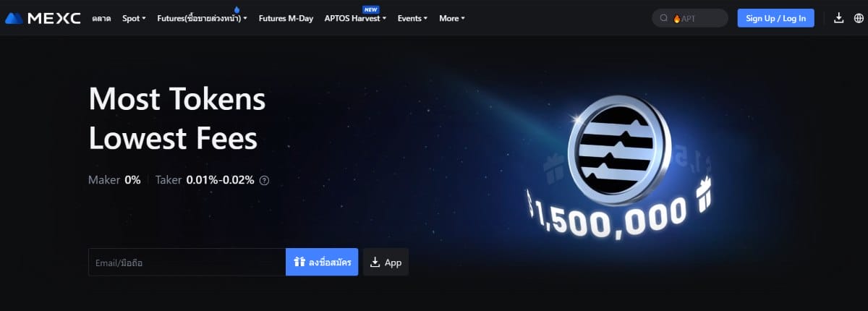This screenshot has height=311, width=868.
Task: Expand the Events dropdown menu
Action: click(x=412, y=18)
